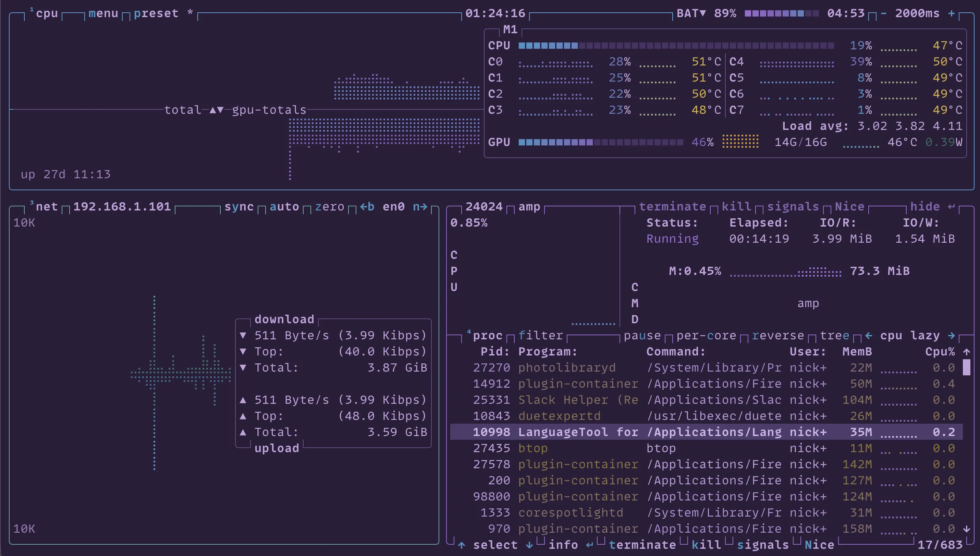Click process list scroll down arrow
The width and height of the screenshot is (980, 556).
click(966, 529)
